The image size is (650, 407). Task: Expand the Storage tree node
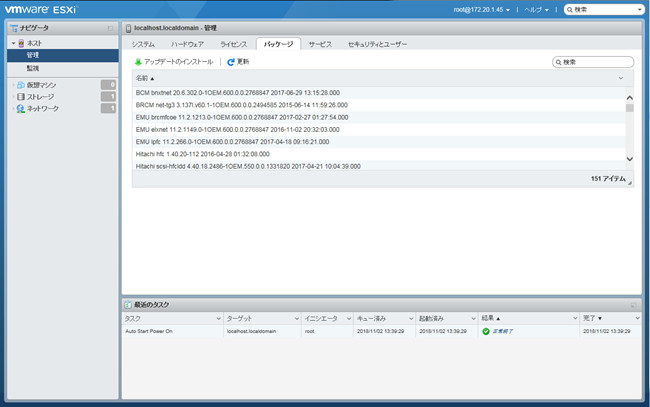(14, 97)
